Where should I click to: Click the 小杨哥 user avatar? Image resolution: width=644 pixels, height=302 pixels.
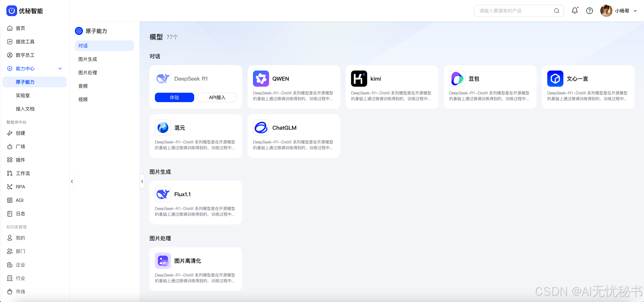click(x=606, y=11)
